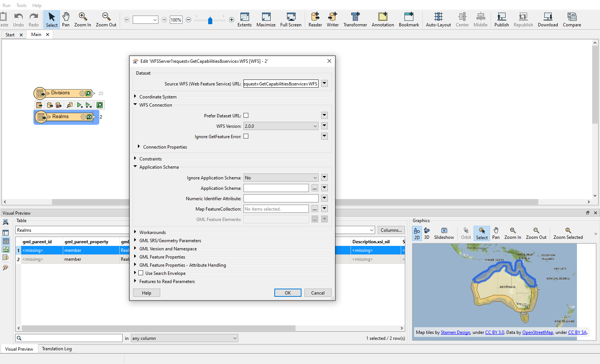This screenshot has width=600, height=364.
Task: Click the Undo toolbar icon
Action: [18, 20]
